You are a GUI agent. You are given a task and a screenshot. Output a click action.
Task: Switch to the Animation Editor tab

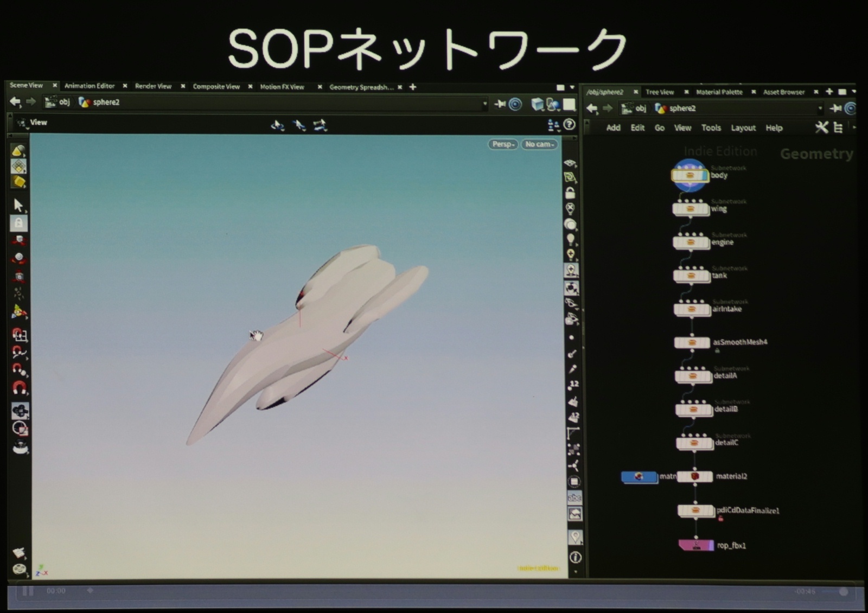[90, 86]
